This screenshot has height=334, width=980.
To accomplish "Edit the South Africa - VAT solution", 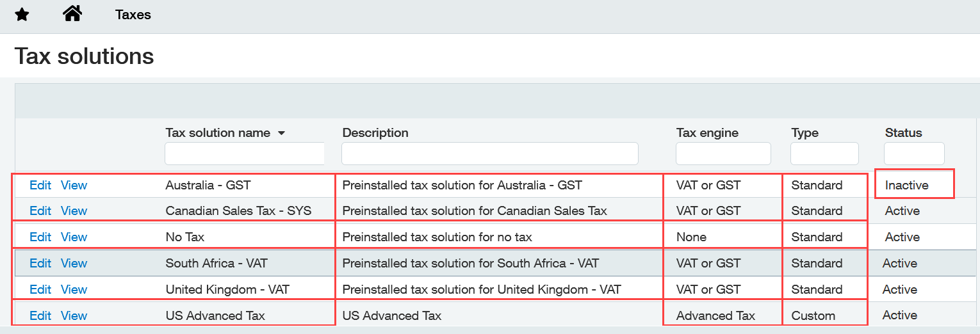I will point(40,263).
